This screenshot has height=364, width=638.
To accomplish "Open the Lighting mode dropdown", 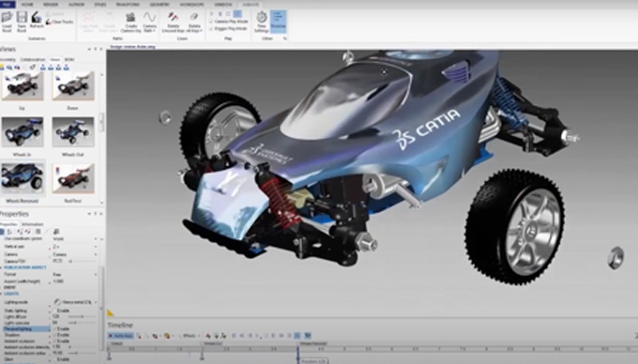I will 76,302.
